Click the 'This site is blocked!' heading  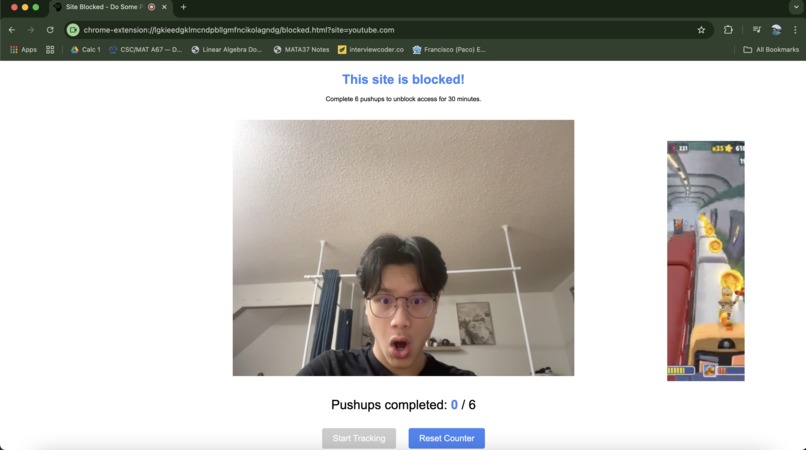click(403, 79)
